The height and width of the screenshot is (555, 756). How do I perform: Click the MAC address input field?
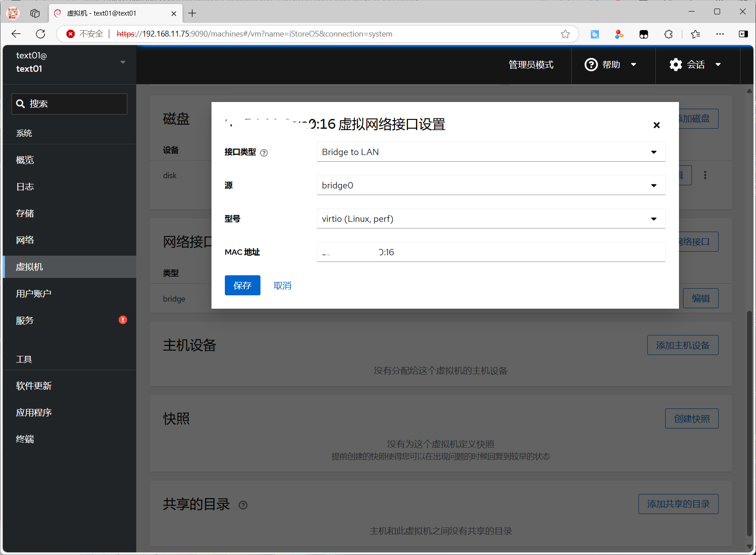pyautogui.click(x=491, y=252)
